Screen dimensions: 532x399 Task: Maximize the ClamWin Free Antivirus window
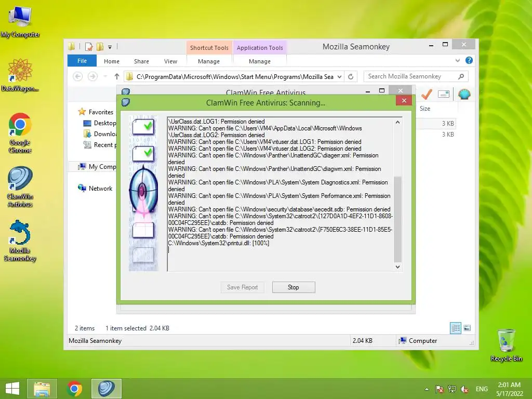tap(382, 90)
